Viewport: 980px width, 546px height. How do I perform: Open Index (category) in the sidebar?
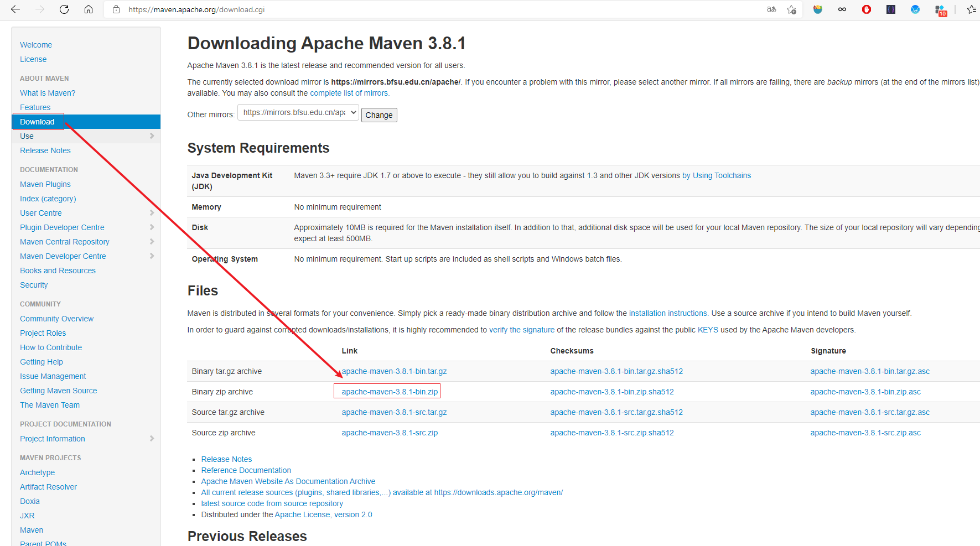(x=48, y=199)
